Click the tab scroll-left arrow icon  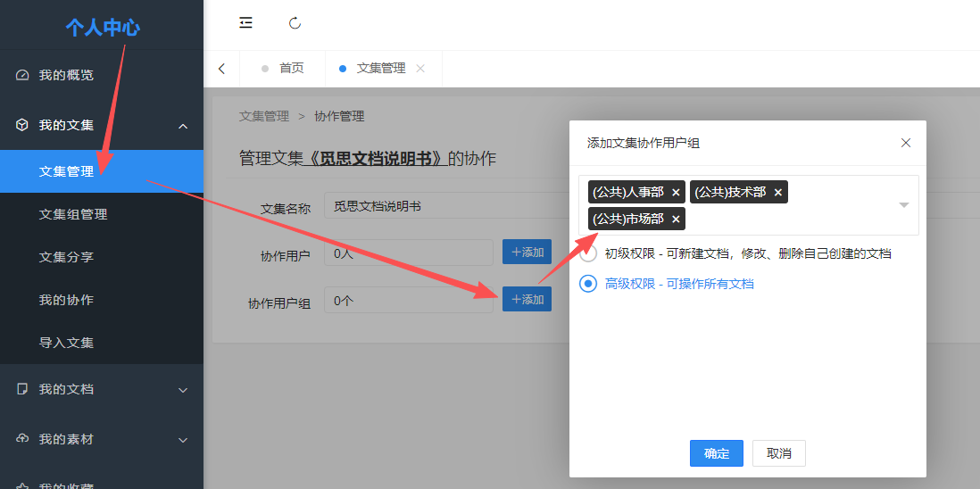[221, 69]
